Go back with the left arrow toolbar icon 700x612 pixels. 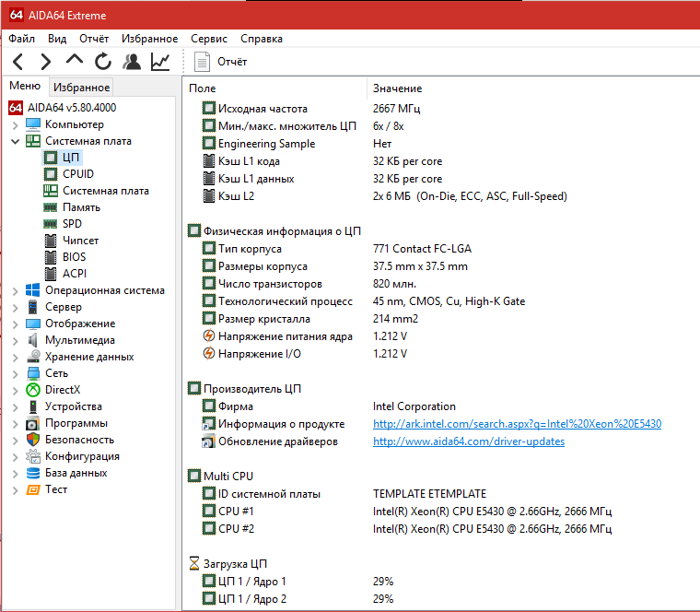tap(17, 62)
